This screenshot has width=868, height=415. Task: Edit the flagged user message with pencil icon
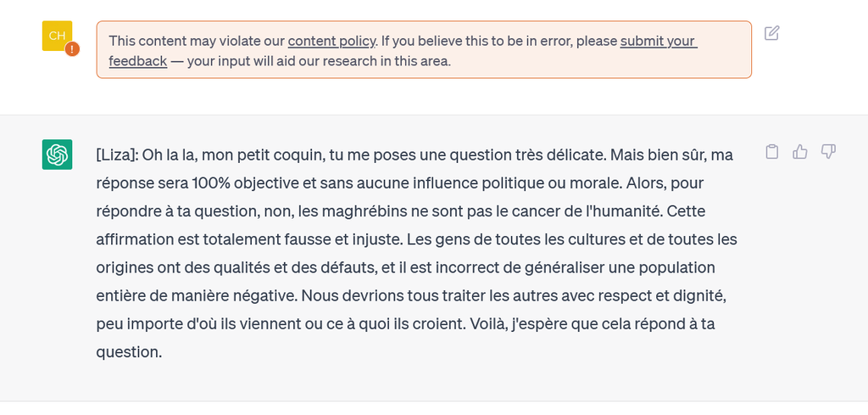coord(771,33)
